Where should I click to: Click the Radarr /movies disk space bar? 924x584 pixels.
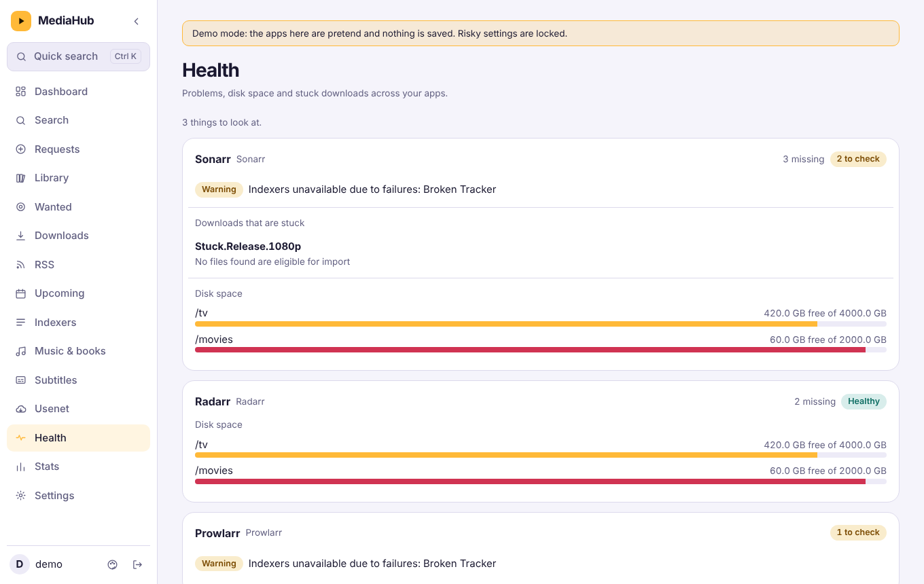[x=541, y=481]
